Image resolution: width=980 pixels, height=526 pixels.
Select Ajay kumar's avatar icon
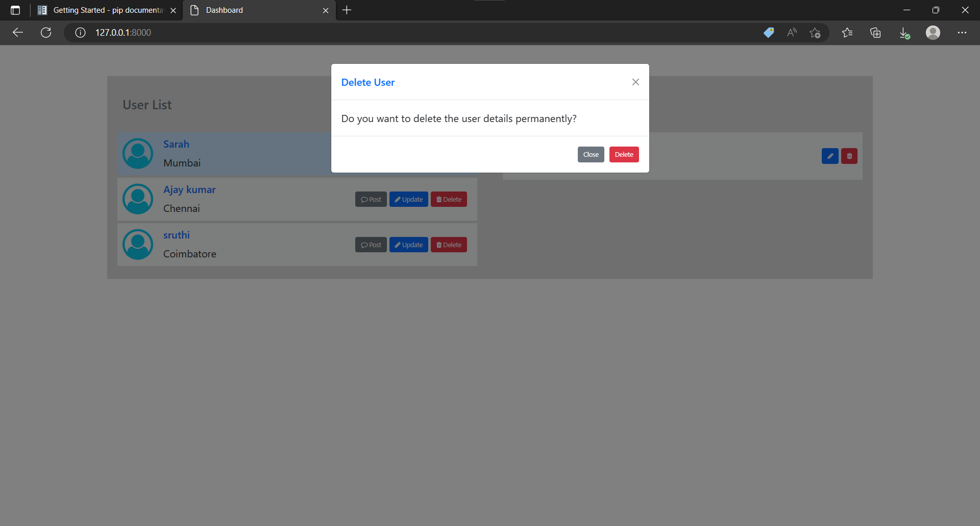(138, 199)
